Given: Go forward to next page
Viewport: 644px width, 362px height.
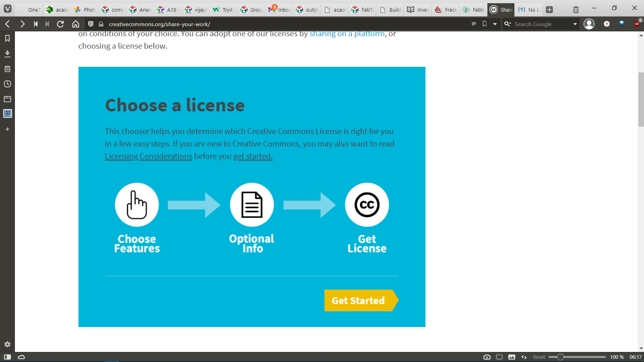Looking at the screenshot, I should [x=23, y=24].
